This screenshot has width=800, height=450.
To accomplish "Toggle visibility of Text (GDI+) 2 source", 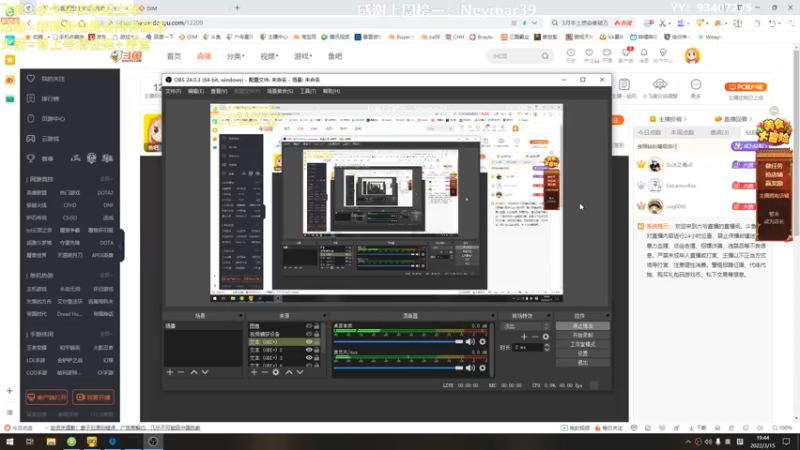I will (309, 350).
